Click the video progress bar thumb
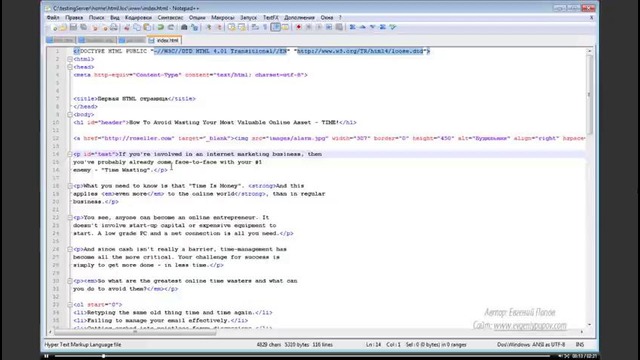Screen dimensions: 640x360 point(103,356)
